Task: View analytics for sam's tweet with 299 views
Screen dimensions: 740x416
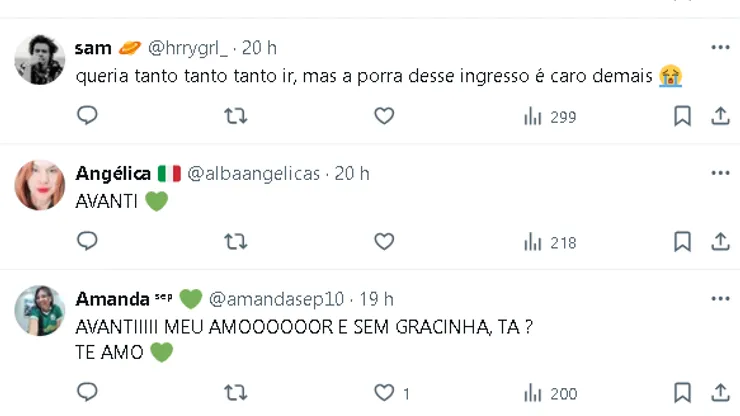Action: [550, 117]
